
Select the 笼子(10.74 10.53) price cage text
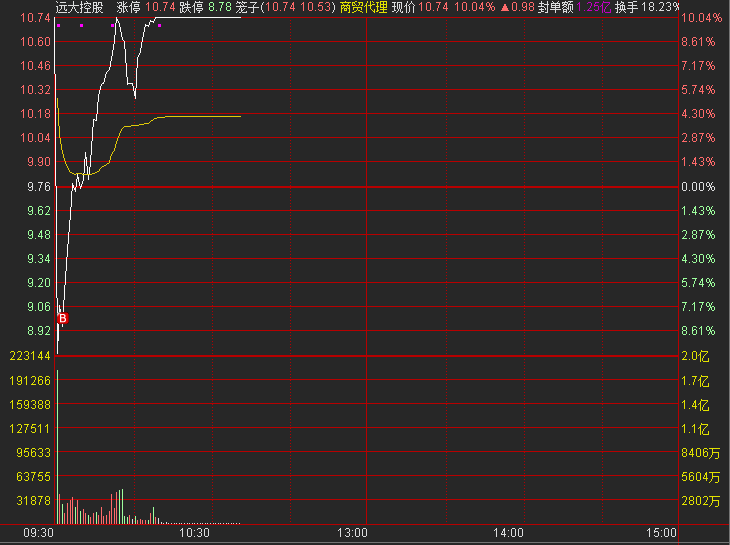pyautogui.click(x=285, y=7)
